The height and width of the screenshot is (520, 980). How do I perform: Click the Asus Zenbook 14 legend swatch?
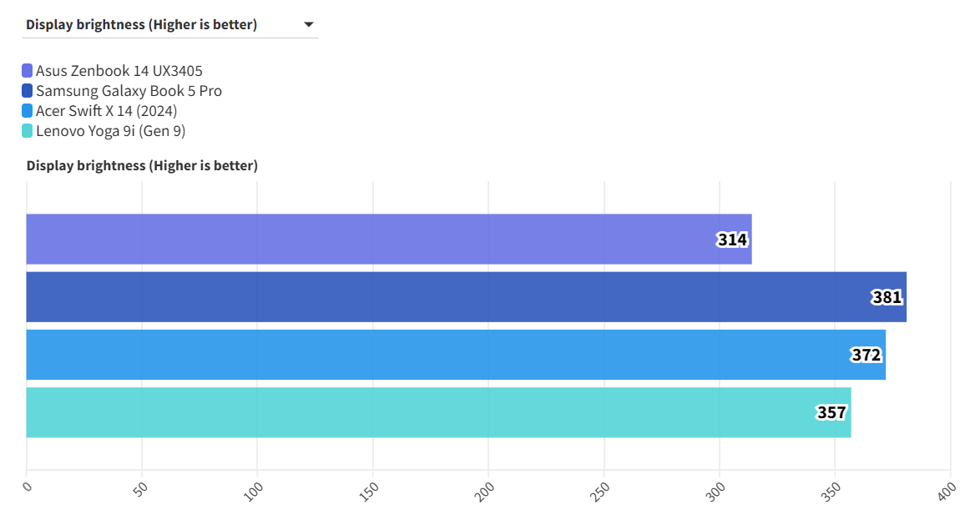click(28, 71)
